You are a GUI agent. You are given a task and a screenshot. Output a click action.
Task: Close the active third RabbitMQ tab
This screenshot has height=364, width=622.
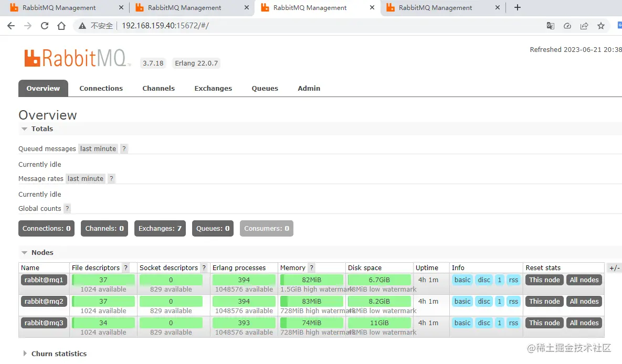point(372,7)
